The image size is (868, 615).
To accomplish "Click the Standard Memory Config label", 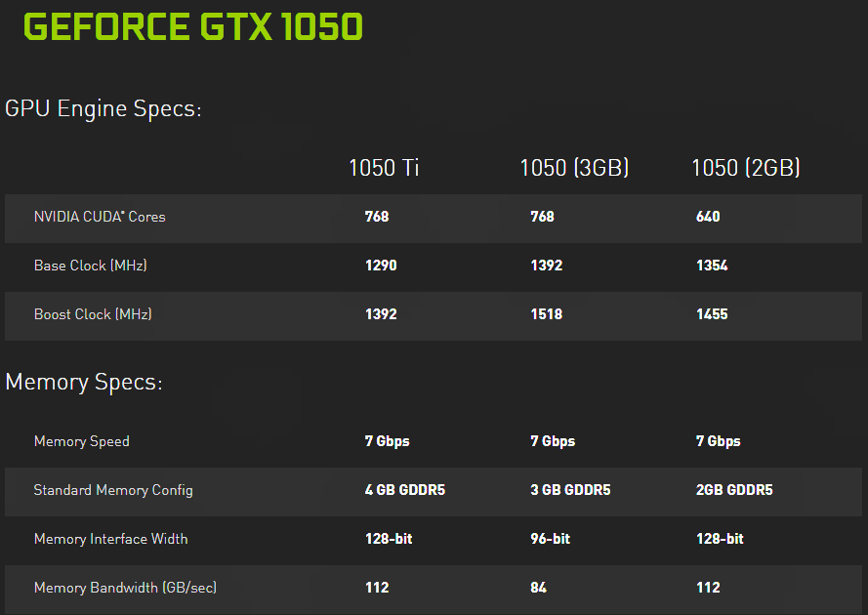I will pos(113,490).
